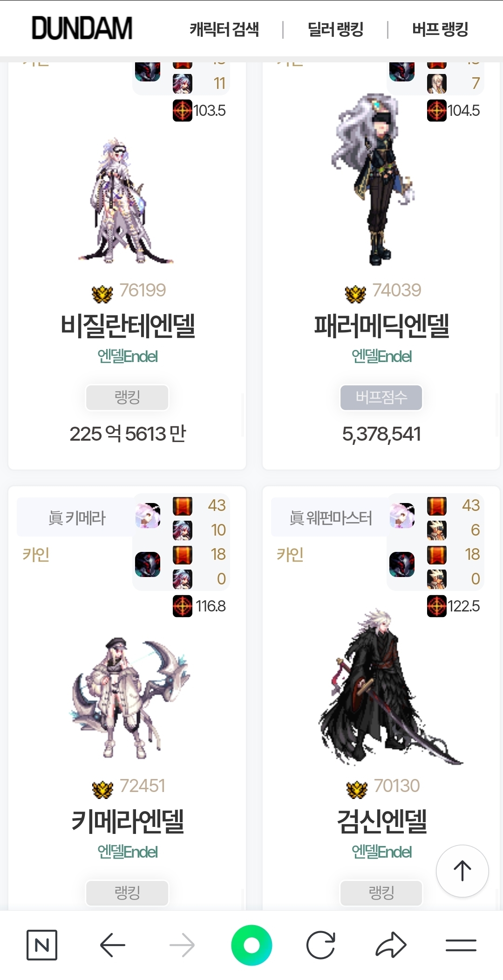Viewport: 503px width, 980px height.
Task: Tap the green circle center button
Action: tap(251, 945)
